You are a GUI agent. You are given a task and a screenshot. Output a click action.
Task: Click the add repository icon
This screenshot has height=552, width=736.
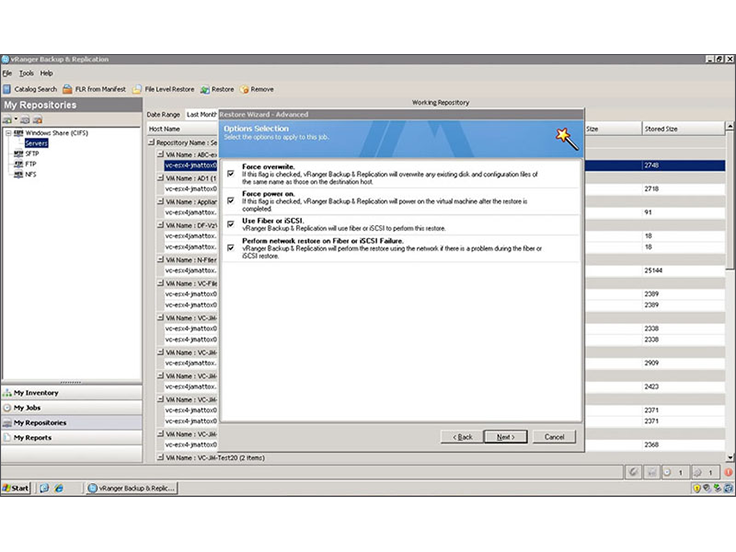(8, 120)
